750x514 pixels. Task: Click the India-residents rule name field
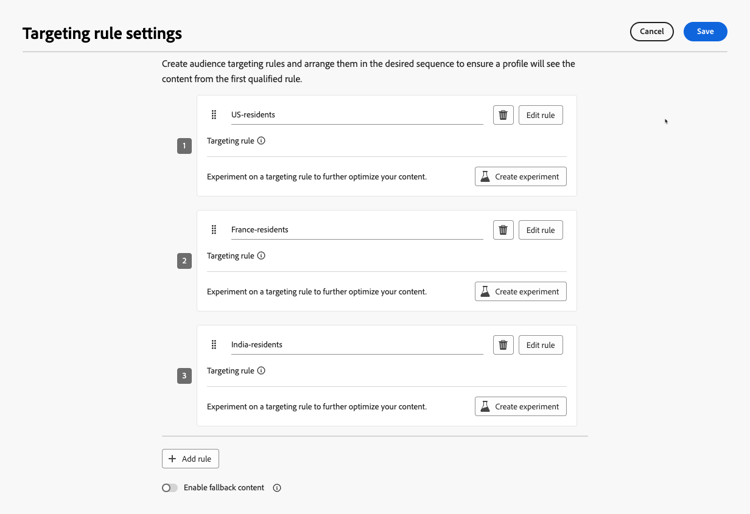click(355, 345)
